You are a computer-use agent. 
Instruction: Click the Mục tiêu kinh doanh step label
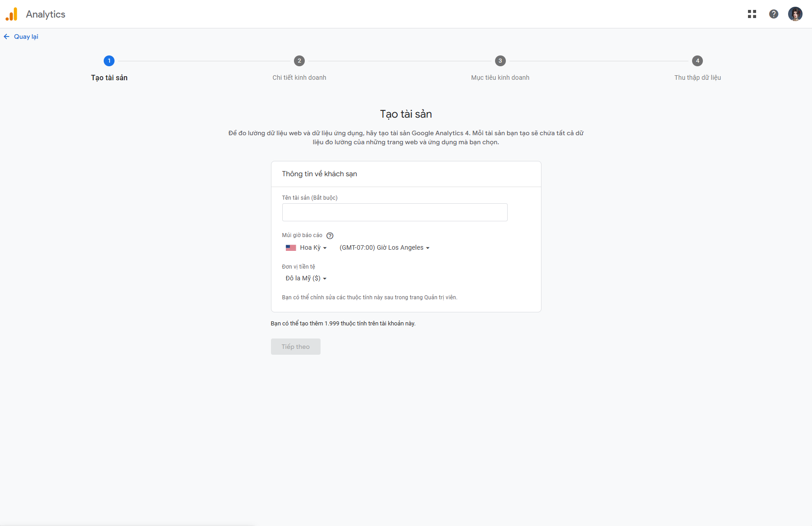click(500, 78)
